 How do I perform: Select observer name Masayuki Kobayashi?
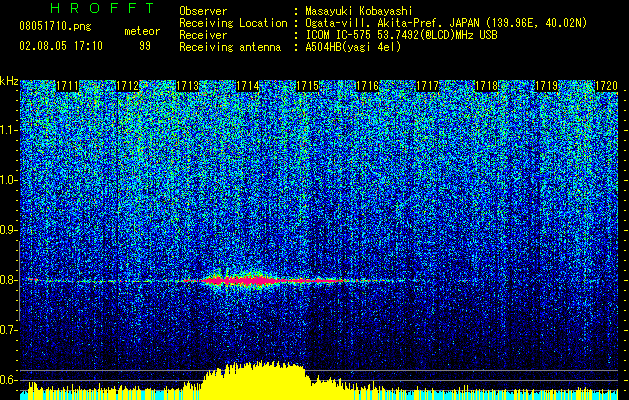pyautogui.click(x=359, y=12)
